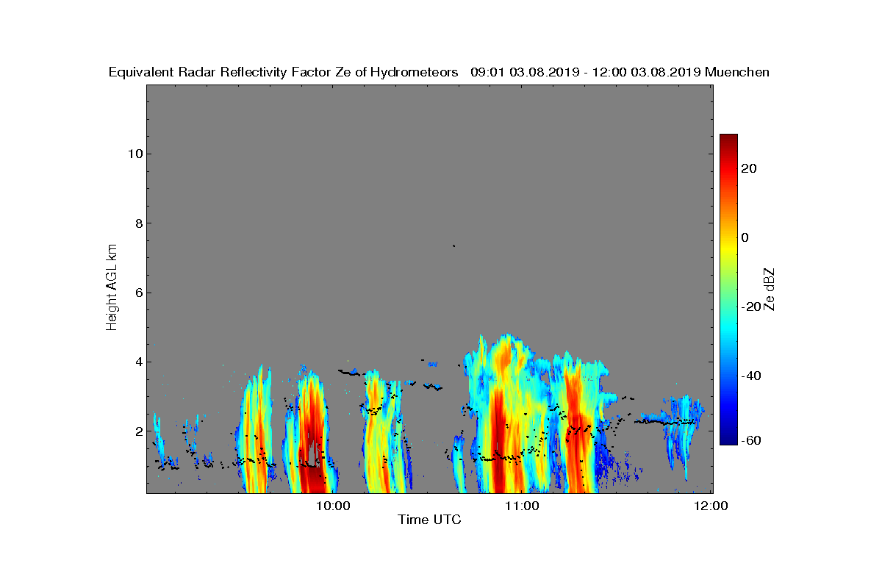The image size is (882, 588).
Task: Click the plot title mentioning Muenchen
Action: [439, 72]
